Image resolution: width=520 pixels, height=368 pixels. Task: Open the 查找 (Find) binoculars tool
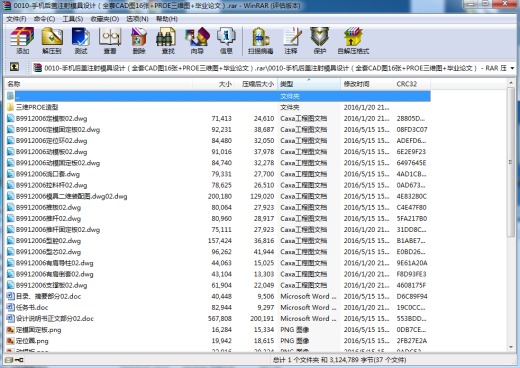(x=168, y=41)
